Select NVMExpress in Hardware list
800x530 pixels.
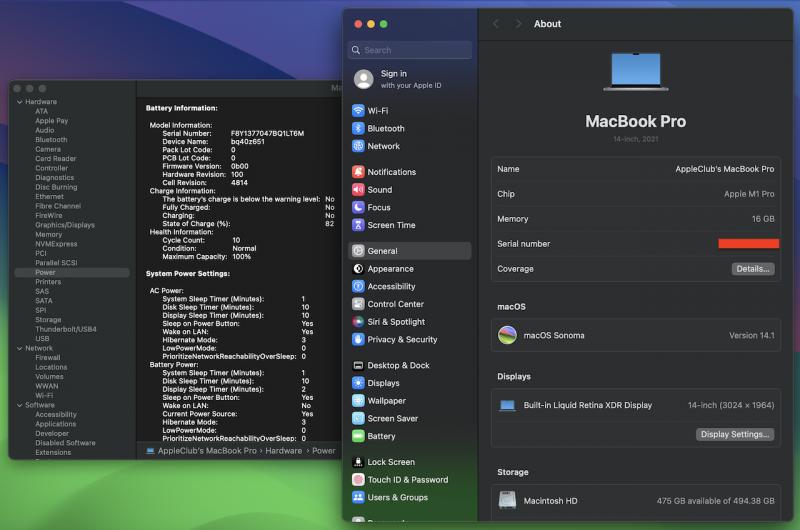pyautogui.click(x=56, y=244)
